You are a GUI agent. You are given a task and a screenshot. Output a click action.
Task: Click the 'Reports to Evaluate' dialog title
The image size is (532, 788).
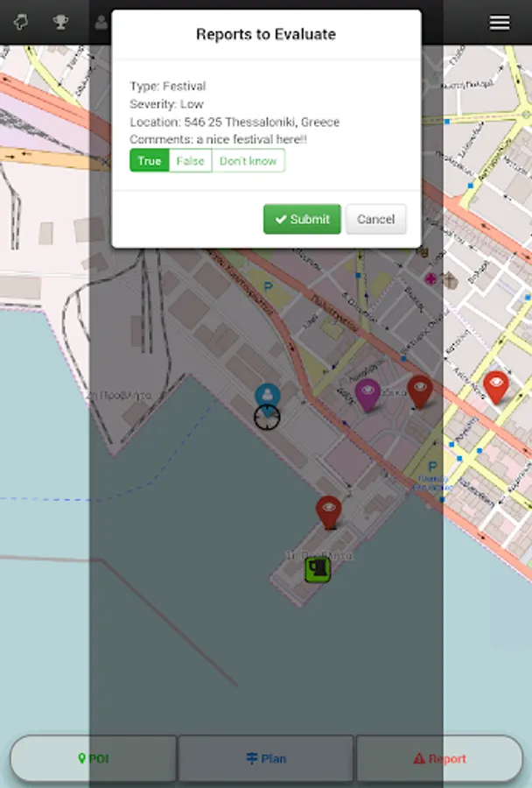coord(266,34)
